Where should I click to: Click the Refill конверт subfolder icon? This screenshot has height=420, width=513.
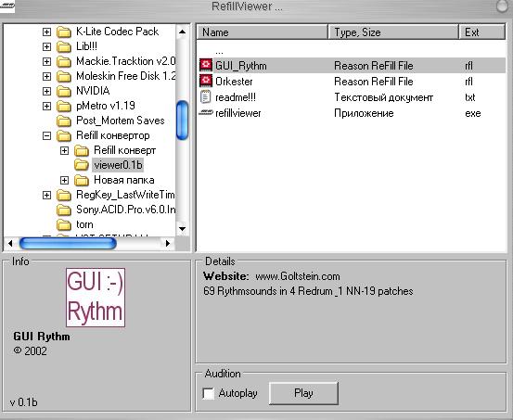82,151
